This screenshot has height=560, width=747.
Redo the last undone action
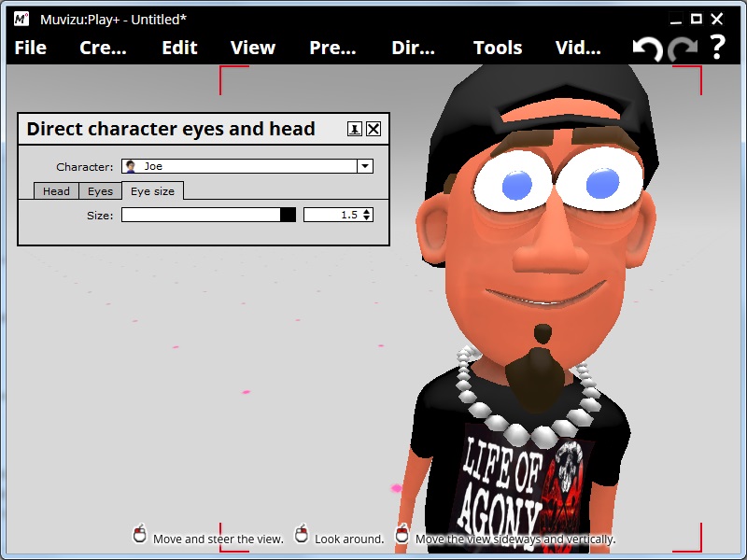click(x=683, y=49)
